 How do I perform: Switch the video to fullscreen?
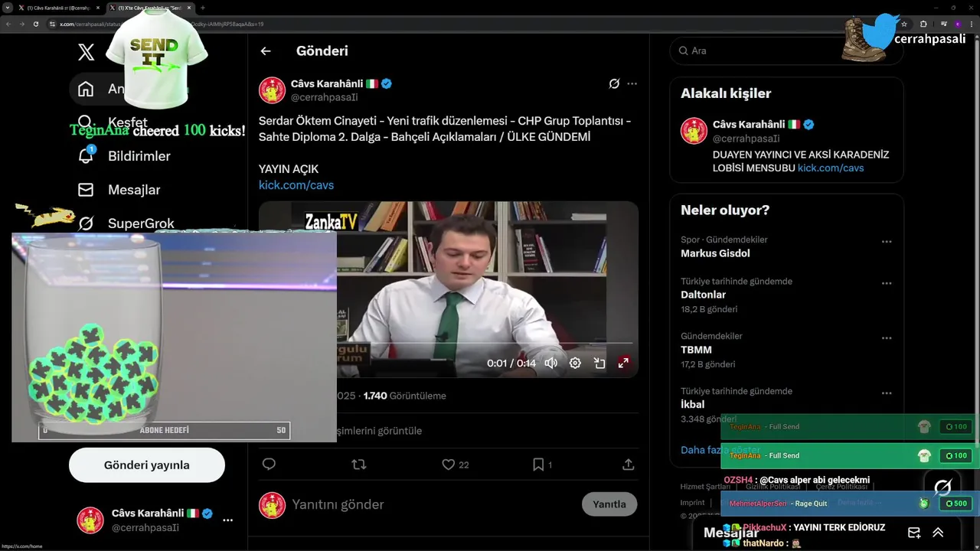pos(623,363)
